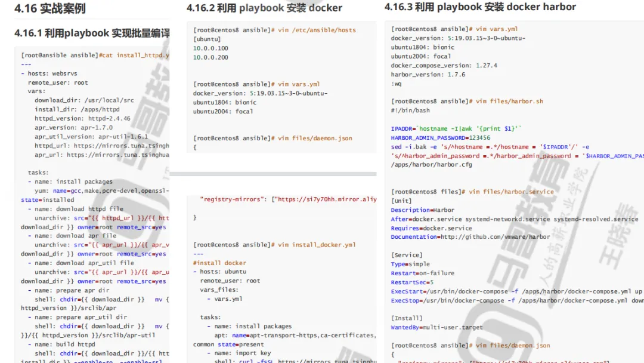Click "- name: download apr file"
The width and height of the screenshot is (644, 363).
coord(72,236)
